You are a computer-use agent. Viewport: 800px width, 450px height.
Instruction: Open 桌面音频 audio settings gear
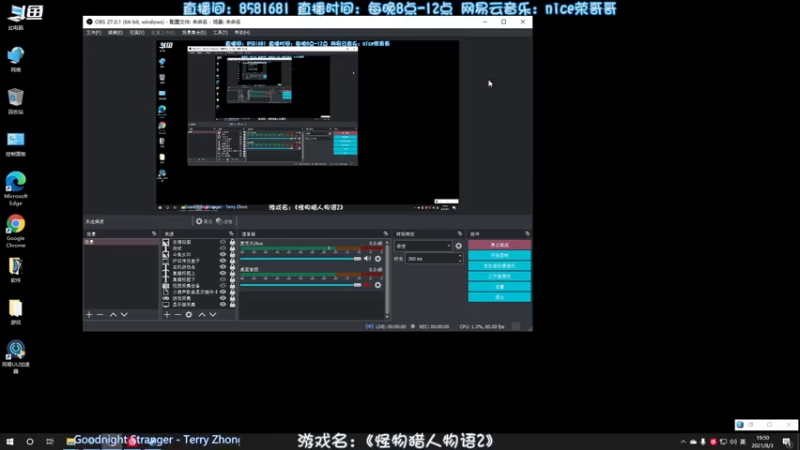tap(378, 285)
